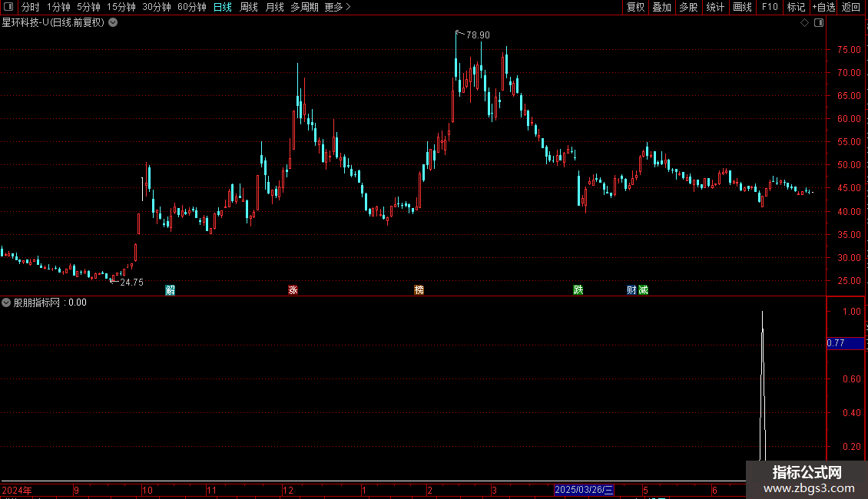The height and width of the screenshot is (499, 868).
Task: Click the 跌 event marker
Action: click(x=578, y=290)
